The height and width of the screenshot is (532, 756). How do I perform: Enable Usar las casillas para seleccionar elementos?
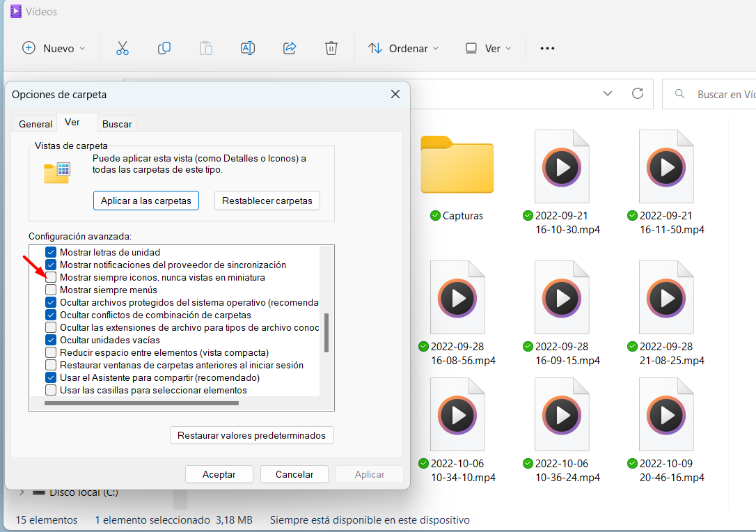tap(52, 390)
